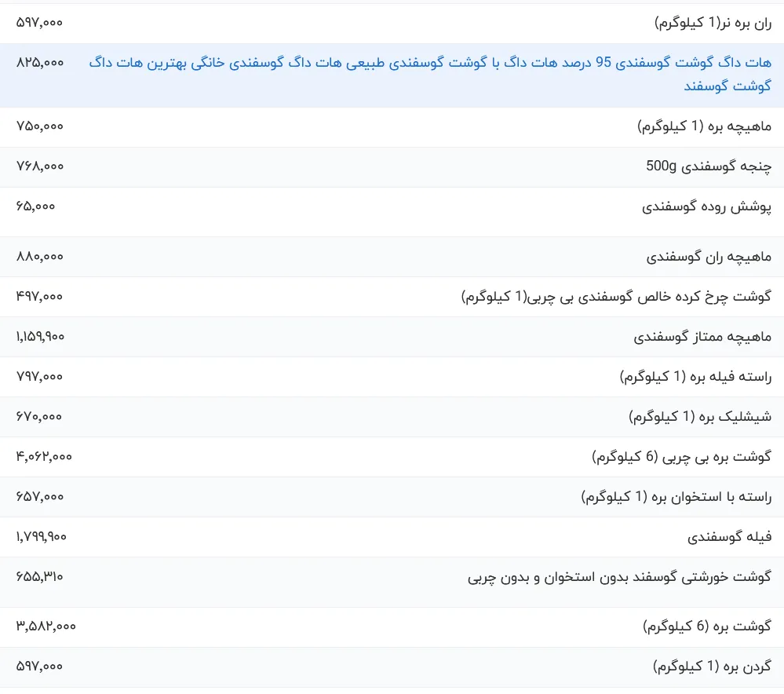Click the ۱,۷۹۹,۹۰۰ price for فیله گوسفندی

click(x=41, y=537)
